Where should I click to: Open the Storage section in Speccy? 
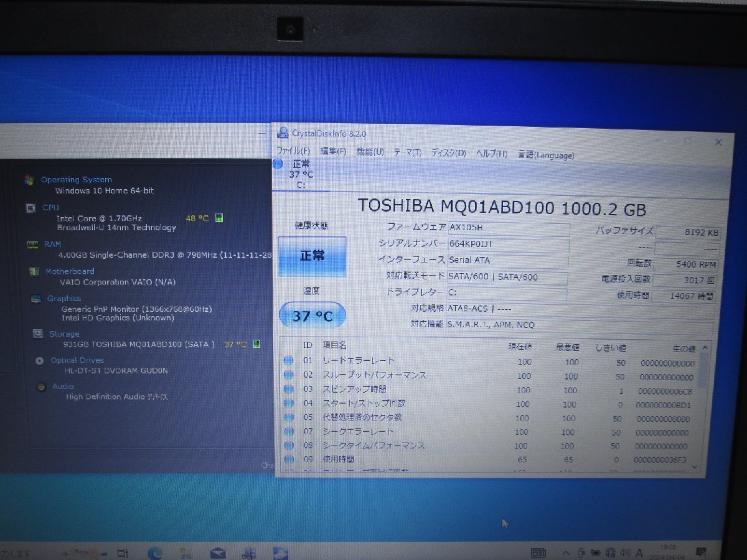click(x=64, y=334)
